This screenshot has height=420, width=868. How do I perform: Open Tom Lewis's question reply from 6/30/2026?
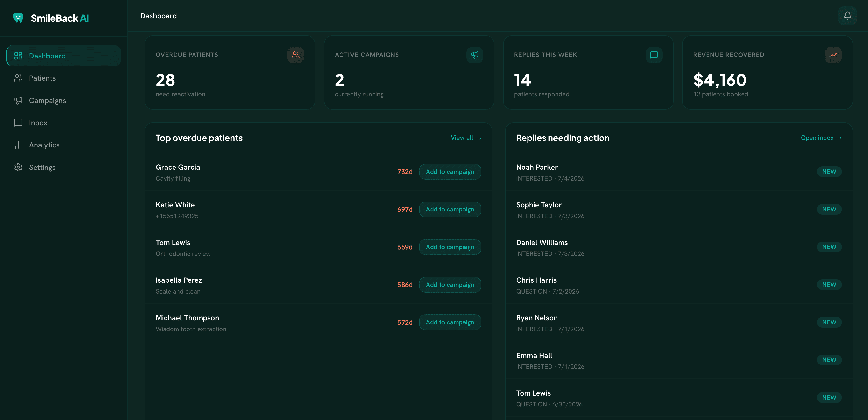tap(679, 398)
